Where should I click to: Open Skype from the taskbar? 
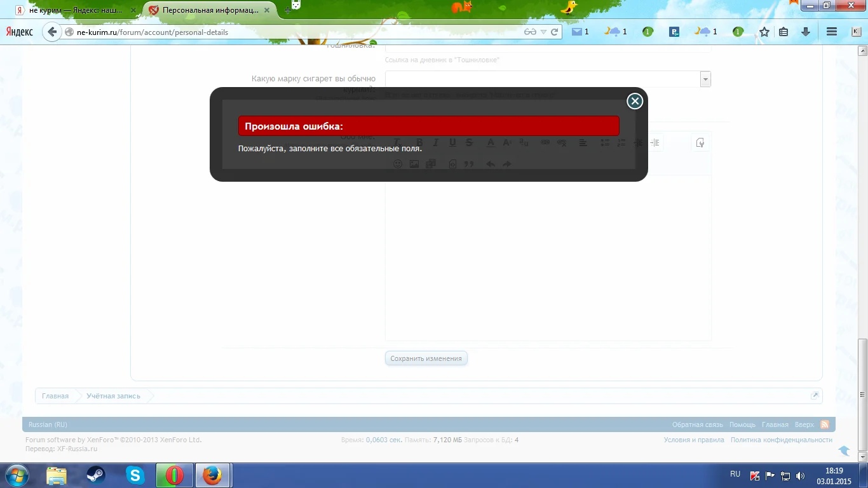(135, 475)
